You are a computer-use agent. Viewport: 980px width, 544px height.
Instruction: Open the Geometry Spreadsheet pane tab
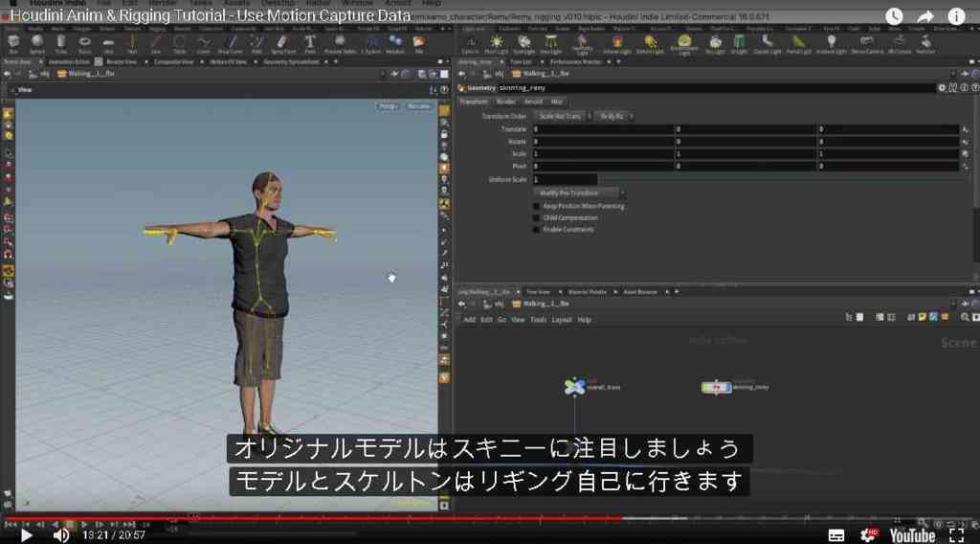(291, 62)
